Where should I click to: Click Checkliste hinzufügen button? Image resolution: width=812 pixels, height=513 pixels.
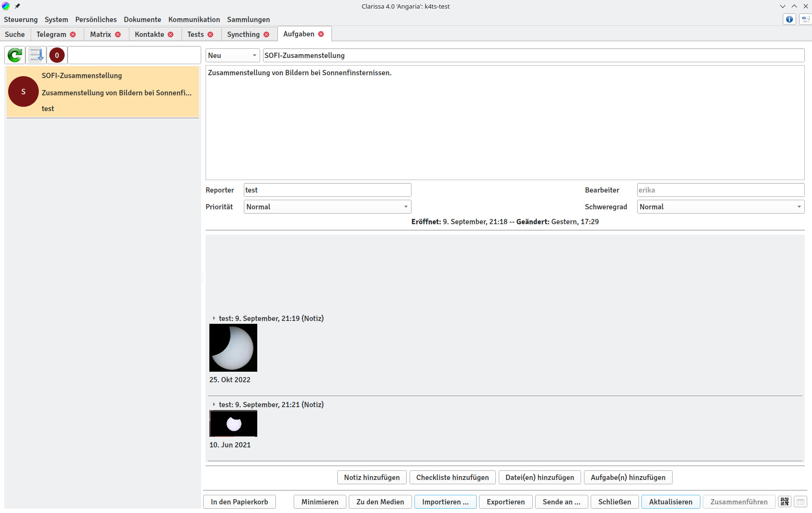pyautogui.click(x=453, y=477)
